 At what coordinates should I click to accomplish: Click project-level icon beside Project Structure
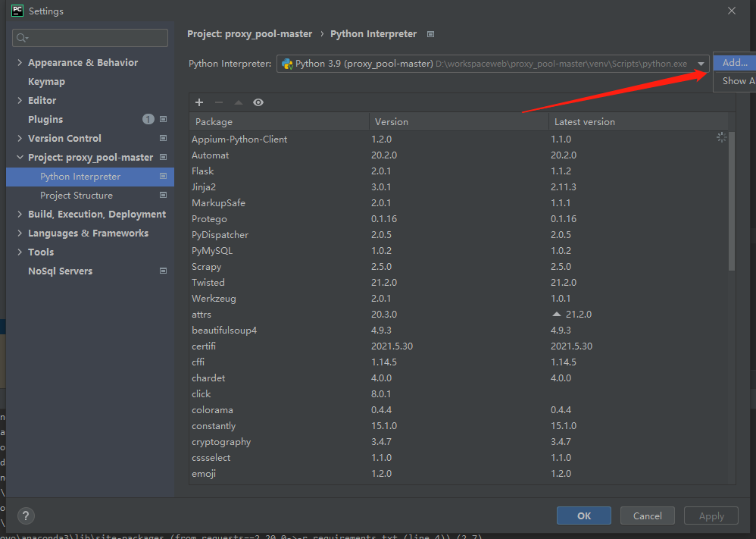coord(163,195)
